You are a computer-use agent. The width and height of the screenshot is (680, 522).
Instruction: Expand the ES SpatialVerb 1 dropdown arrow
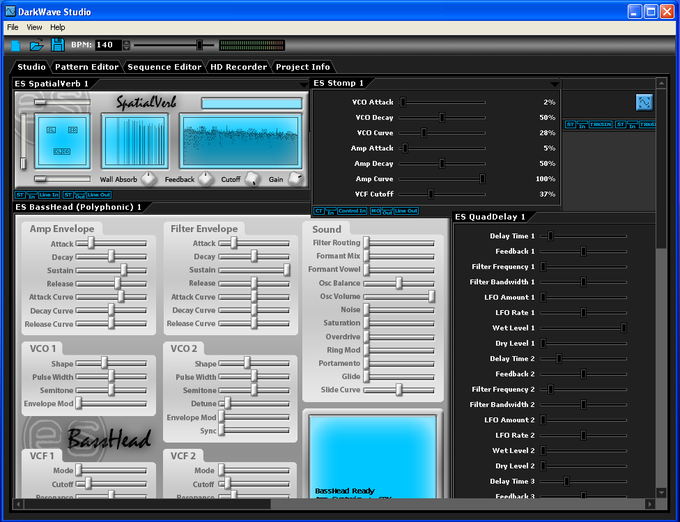coord(302,83)
